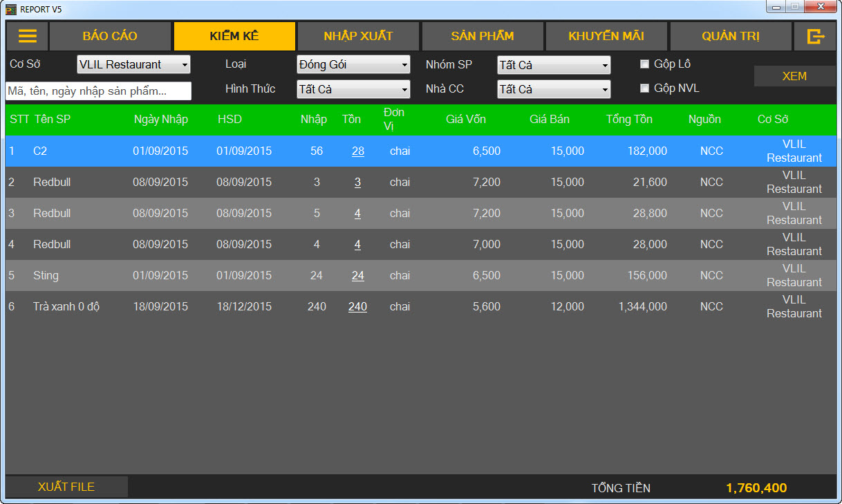Click the Tồn value 240 link
Viewport: 842px width, 504px height.
point(357,307)
